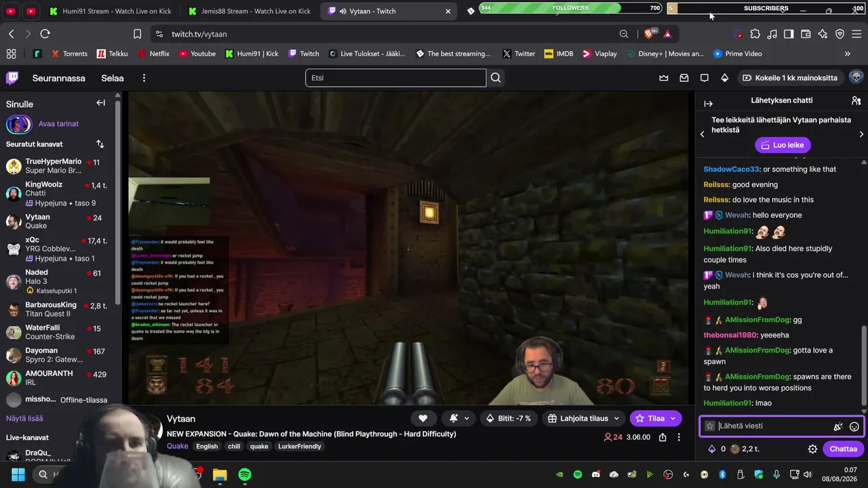
Task: Open the browser extensions puzzle icon
Action: pyautogui.click(x=755, y=34)
